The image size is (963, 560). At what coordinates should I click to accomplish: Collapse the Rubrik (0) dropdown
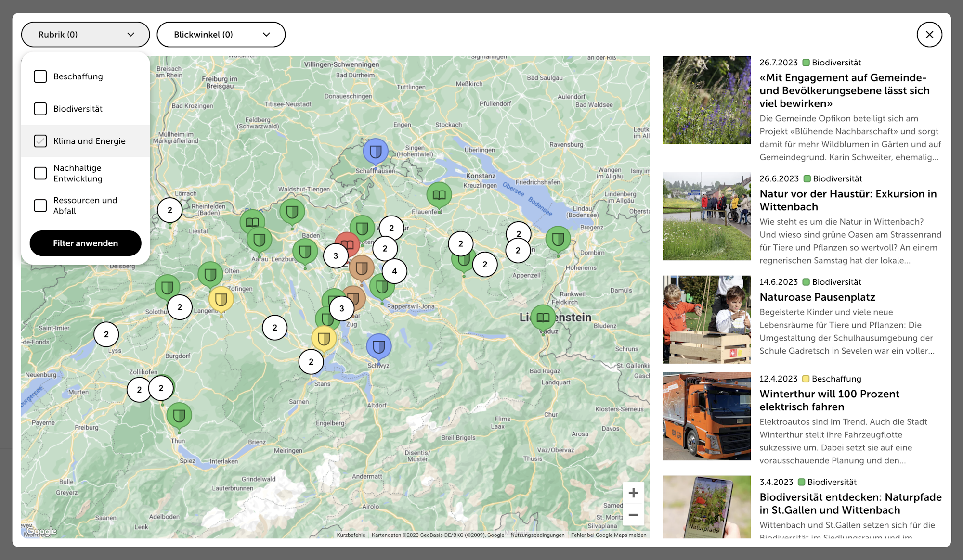pos(85,35)
